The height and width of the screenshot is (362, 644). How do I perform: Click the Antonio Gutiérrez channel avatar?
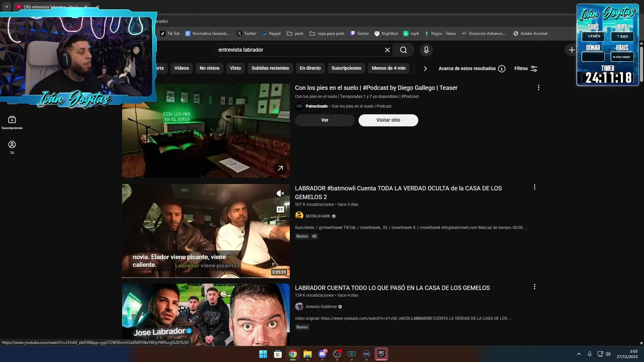coord(299,307)
